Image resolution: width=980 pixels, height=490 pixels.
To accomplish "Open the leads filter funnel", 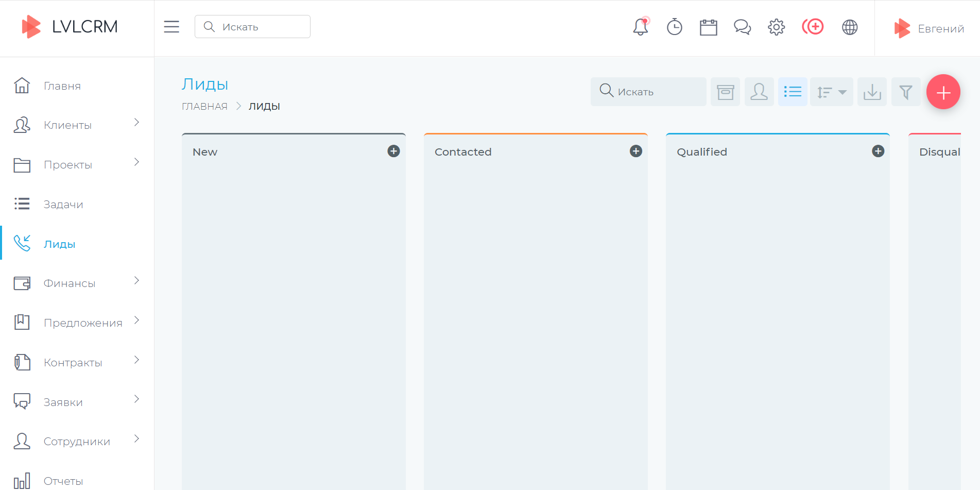I will [905, 92].
